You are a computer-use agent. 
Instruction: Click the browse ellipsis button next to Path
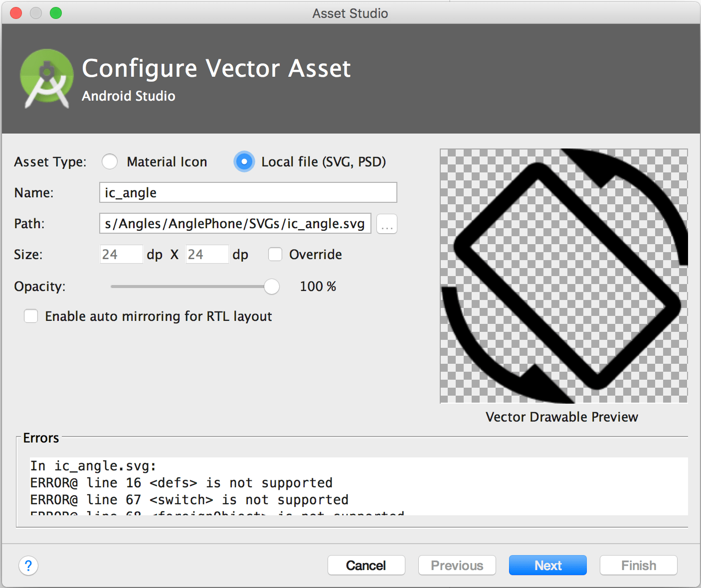(x=386, y=224)
